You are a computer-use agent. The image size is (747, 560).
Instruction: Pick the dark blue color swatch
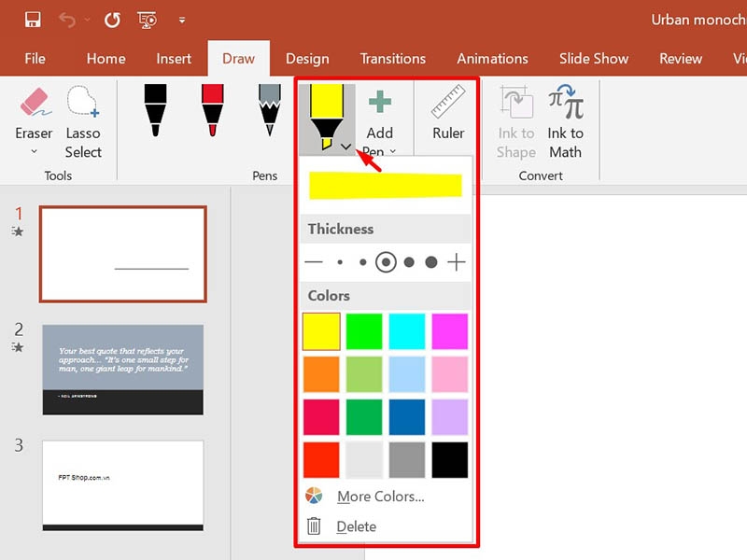pos(407,417)
